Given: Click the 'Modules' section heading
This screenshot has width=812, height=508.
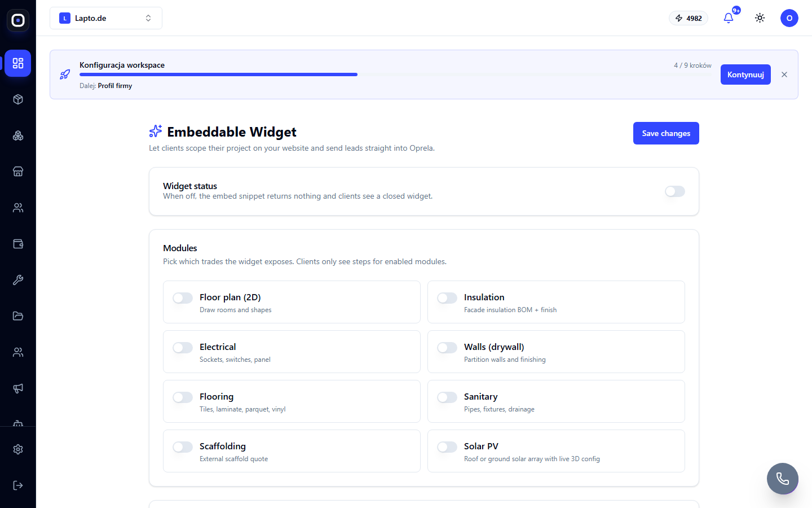Looking at the screenshot, I should 180,248.
